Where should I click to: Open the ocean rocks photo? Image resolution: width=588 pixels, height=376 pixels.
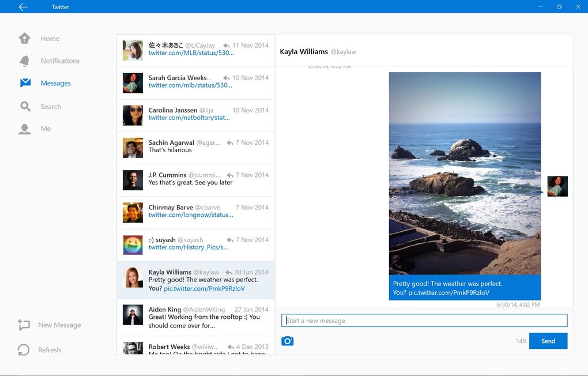click(x=465, y=173)
